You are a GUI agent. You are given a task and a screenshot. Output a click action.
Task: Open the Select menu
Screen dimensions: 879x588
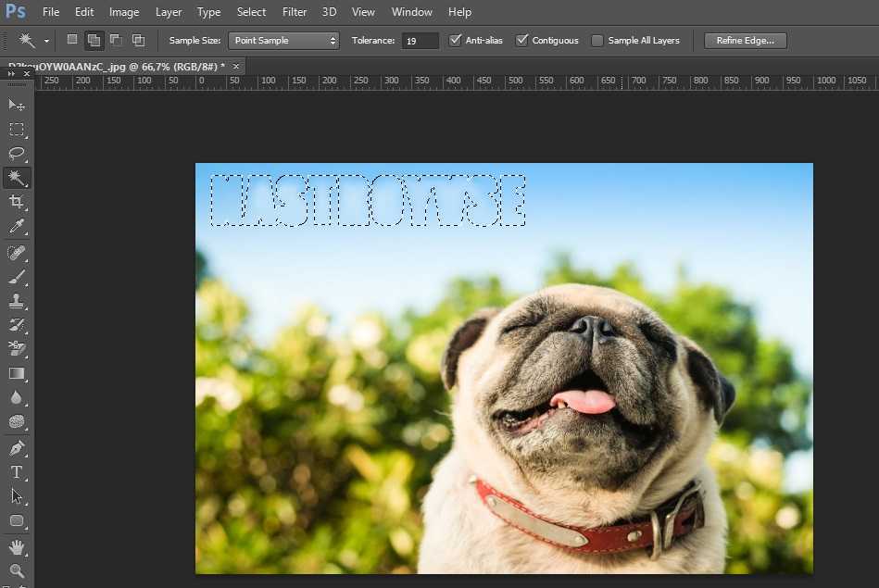coord(251,12)
